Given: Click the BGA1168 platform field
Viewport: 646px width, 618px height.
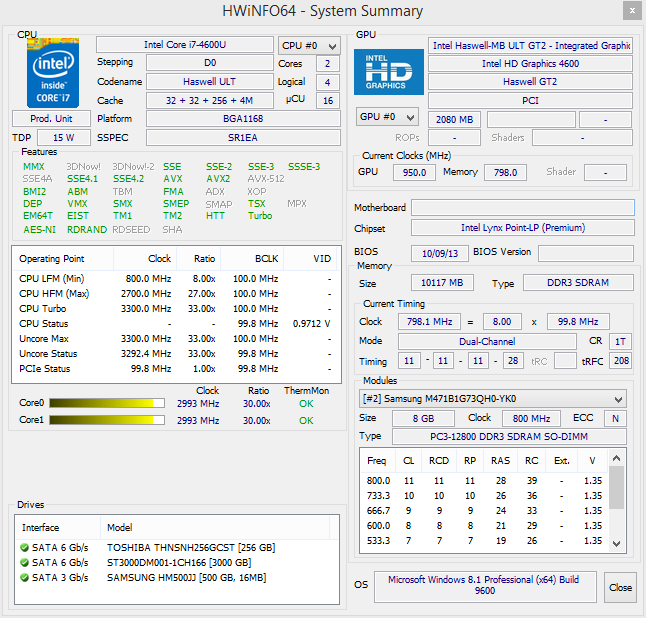Looking at the screenshot, I should tap(243, 119).
